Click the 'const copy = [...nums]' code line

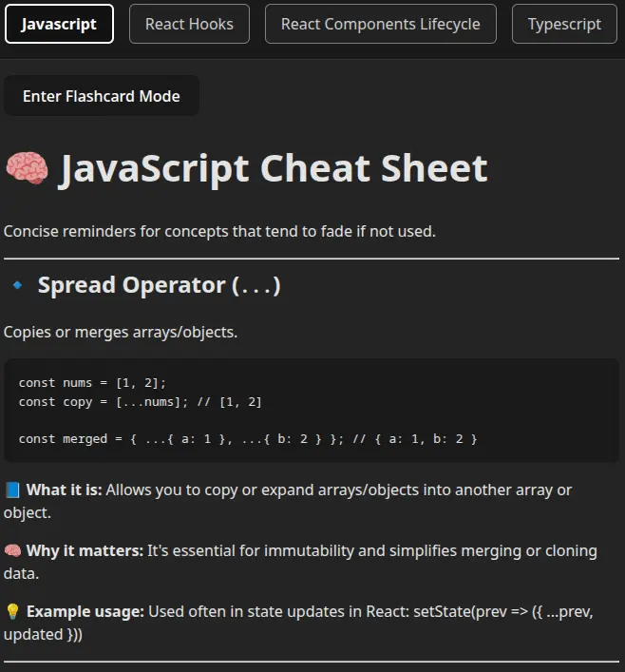pyautogui.click(x=140, y=402)
